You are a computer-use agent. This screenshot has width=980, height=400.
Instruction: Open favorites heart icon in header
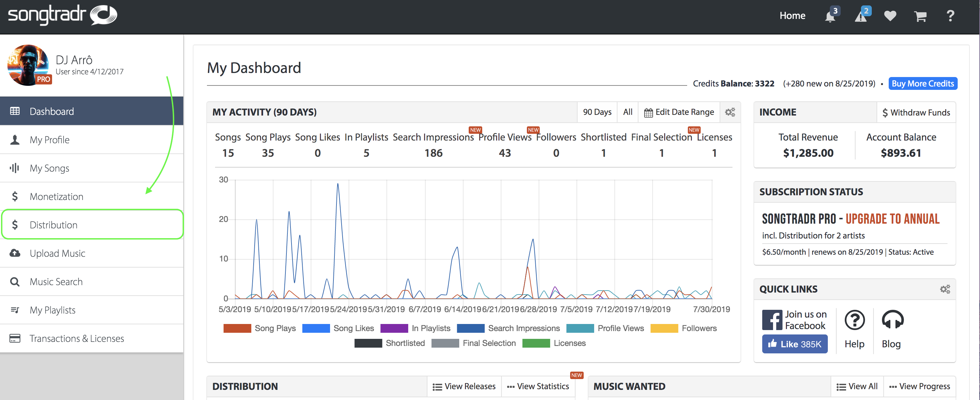coord(890,16)
